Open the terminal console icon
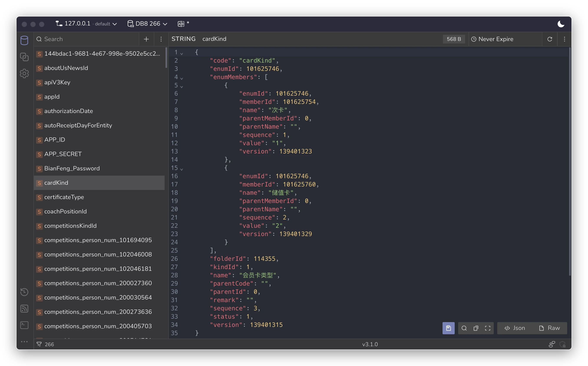The width and height of the screenshot is (588, 366). 24,325
